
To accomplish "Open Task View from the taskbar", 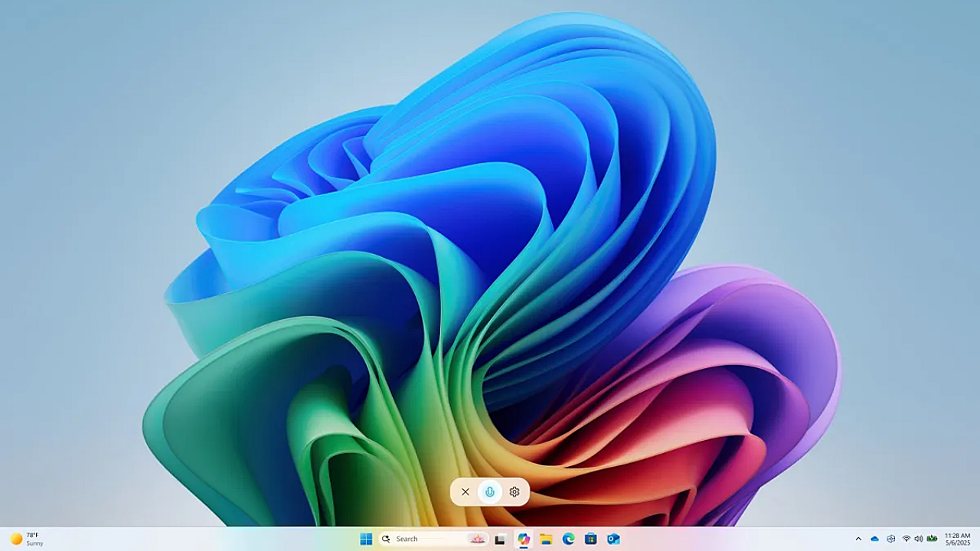I will click(x=500, y=539).
